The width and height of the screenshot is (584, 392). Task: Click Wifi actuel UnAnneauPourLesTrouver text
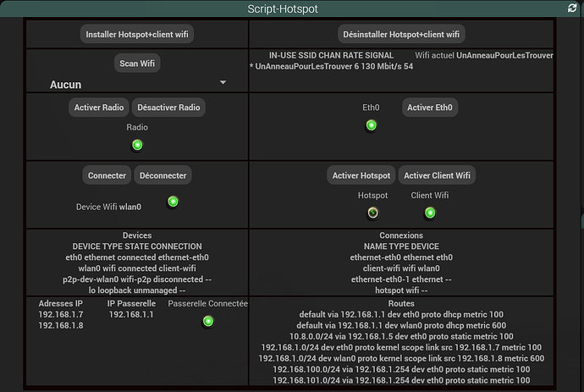[x=484, y=56]
